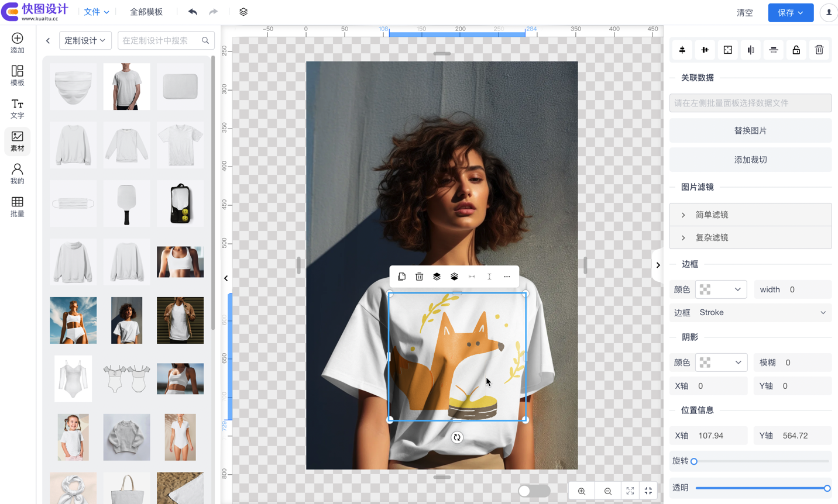
Task: Click the shadow X轴 value field
Action: point(709,386)
